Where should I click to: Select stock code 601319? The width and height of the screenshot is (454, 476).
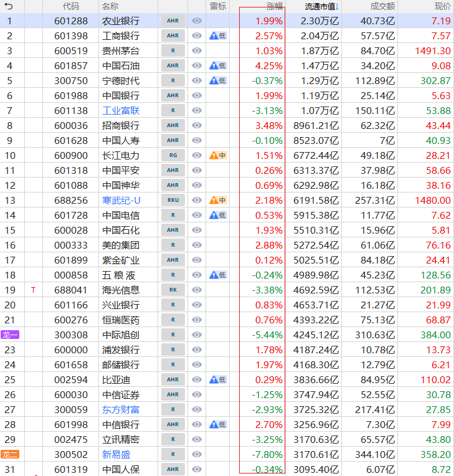pyautogui.click(x=71, y=470)
